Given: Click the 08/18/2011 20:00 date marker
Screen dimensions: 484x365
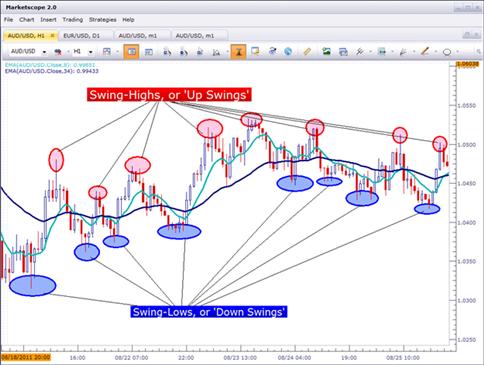Looking at the screenshot, I should click(26, 357).
